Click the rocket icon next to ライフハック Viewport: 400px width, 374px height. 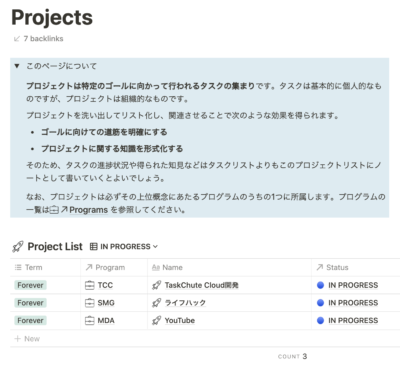[x=156, y=303]
